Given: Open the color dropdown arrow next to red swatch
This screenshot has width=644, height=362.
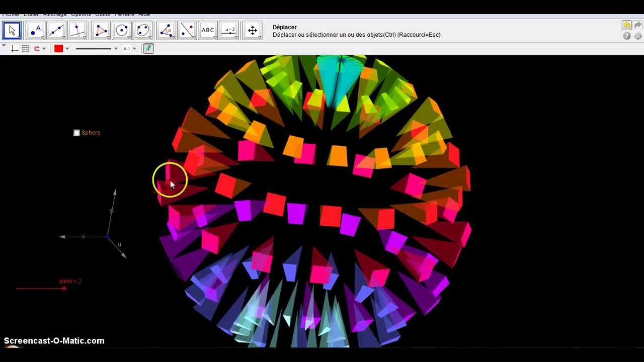Looking at the screenshot, I should click(x=67, y=49).
